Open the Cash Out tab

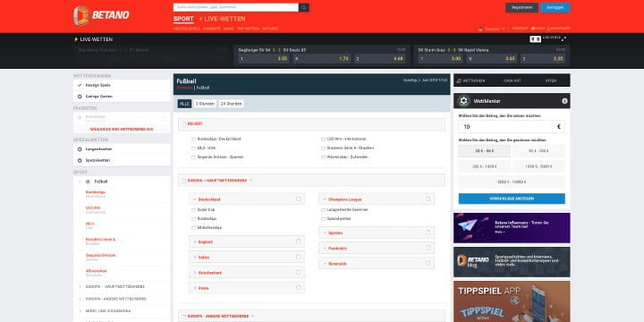(x=512, y=80)
